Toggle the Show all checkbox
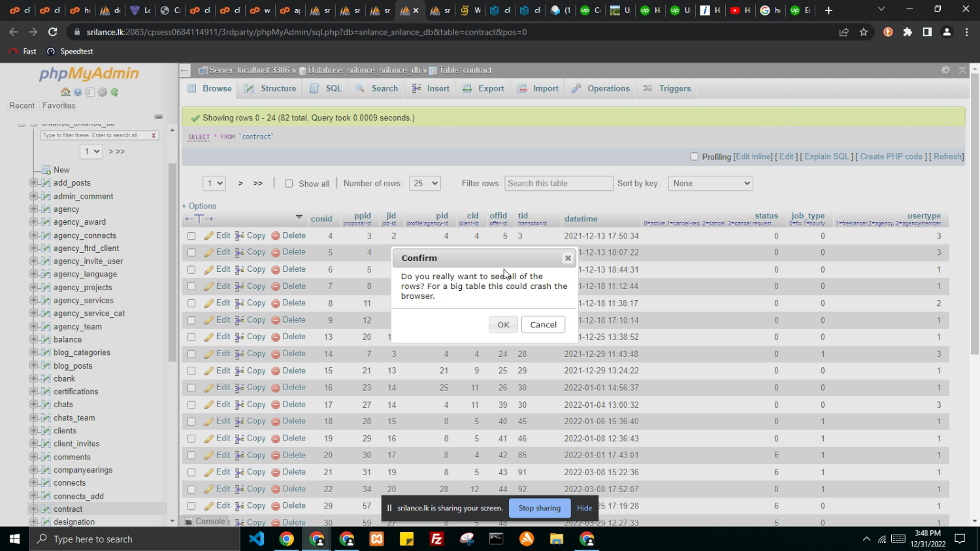 [289, 184]
